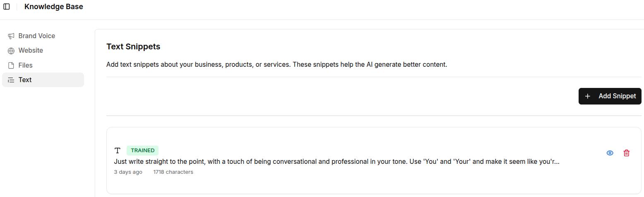The image size is (644, 197).
Task: Click the Text list icon in sidebar
Action: [11, 80]
